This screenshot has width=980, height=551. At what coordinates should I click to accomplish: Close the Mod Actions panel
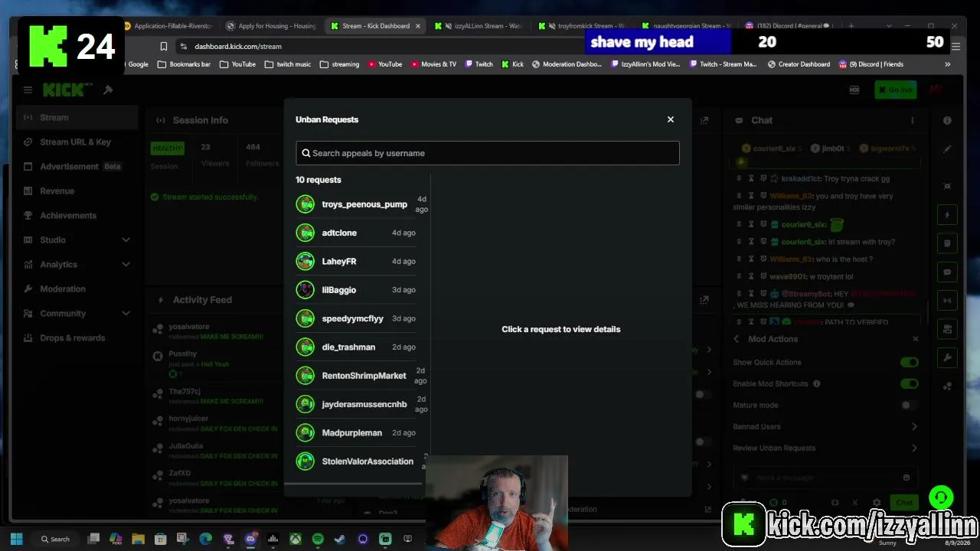point(915,339)
